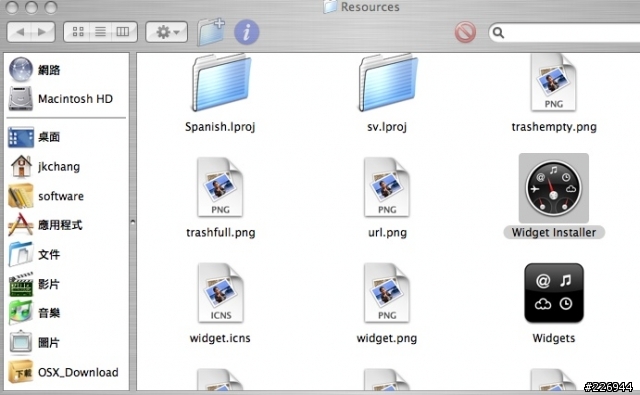The width and height of the screenshot is (640, 395).
Task: Select the widget.png file
Action: (387, 293)
